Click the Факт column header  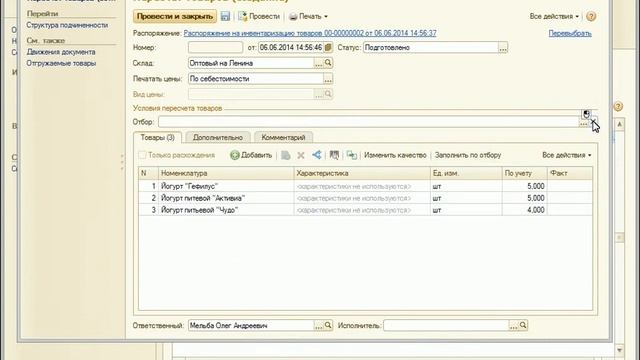pyautogui.click(x=570, y=173)
